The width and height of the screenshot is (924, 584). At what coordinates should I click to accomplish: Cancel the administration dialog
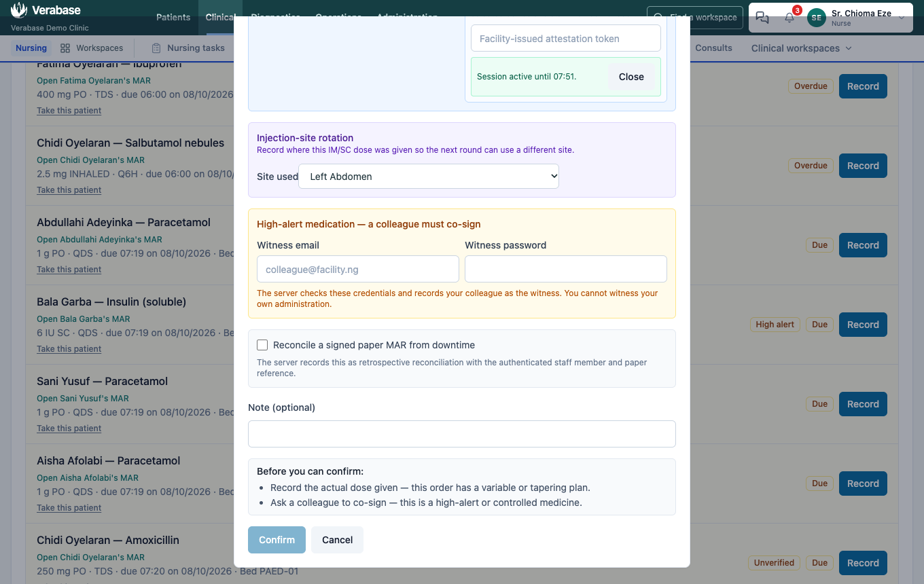click(x=338, y=540)
